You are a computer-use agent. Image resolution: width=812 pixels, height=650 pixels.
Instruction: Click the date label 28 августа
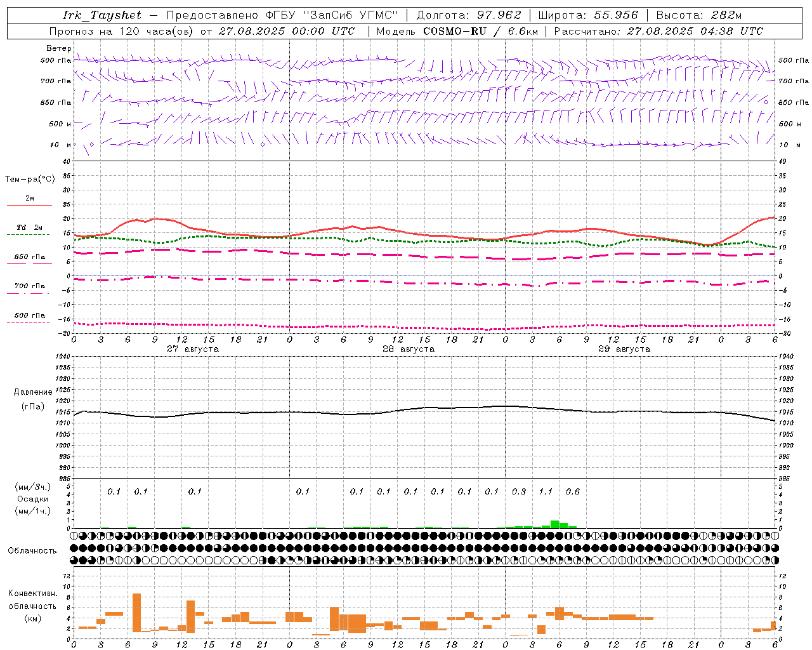409,349
